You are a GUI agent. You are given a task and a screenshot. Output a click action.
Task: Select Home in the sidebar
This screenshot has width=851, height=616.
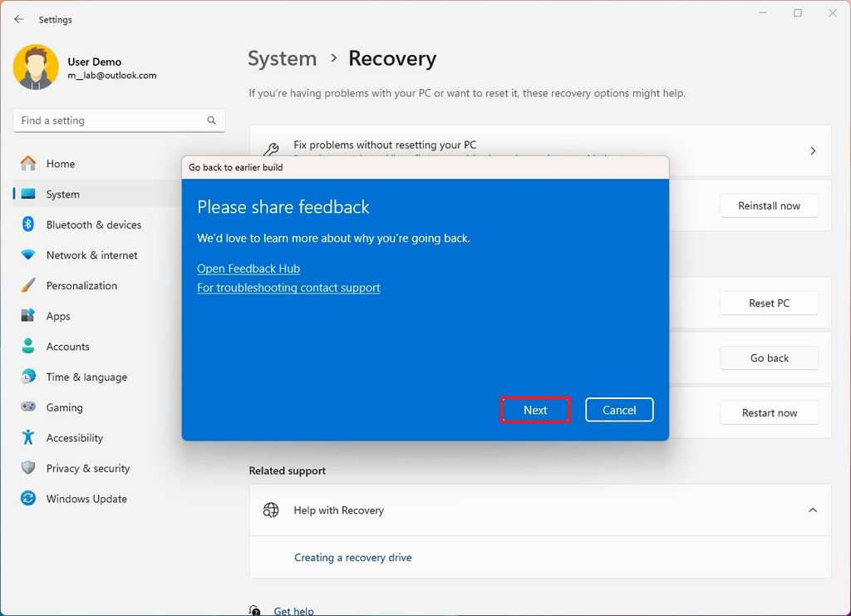pyautogui.click(x=60, y=164)
